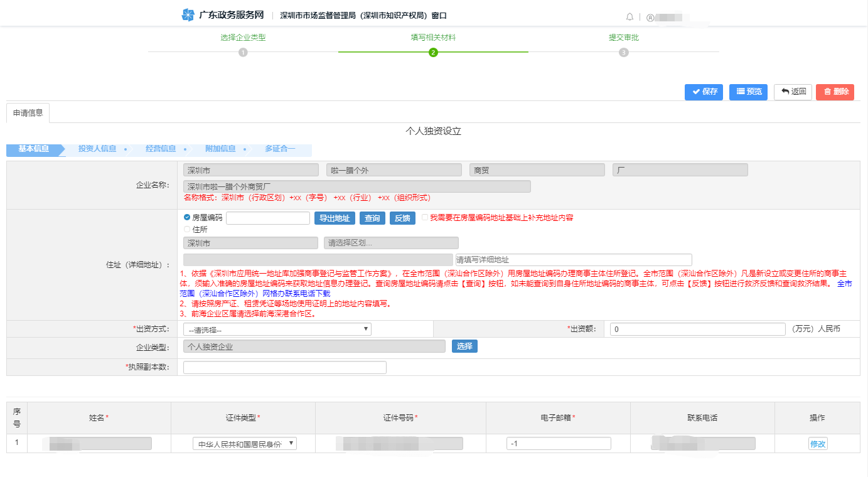Select the 住所 radio option
Image resolution: width=868 pixels, height=477 pixels.
click(186, 230)
